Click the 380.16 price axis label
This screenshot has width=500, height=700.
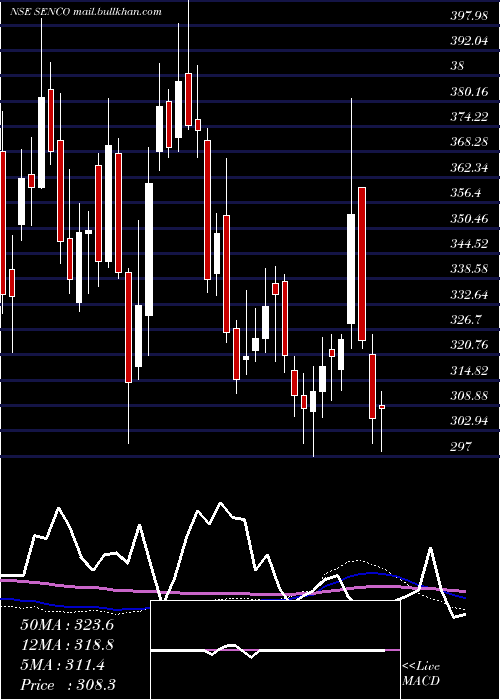[x=469, y=92]
